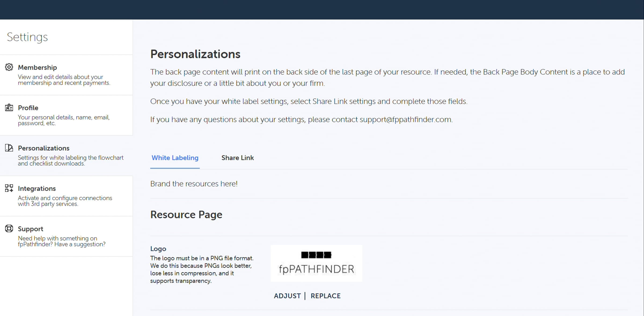644x316 pixels.
Task: Open the Membership settings section
Action: (x=66, y=75)
